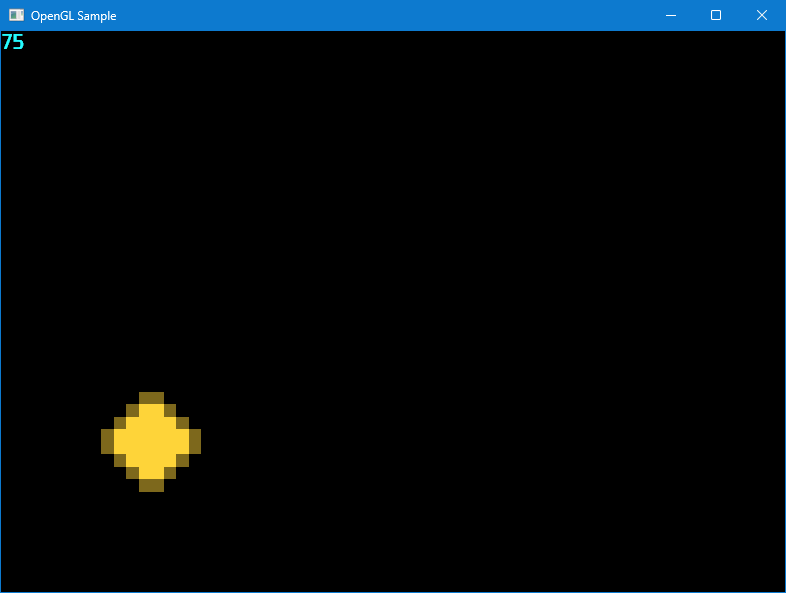The height and width of the screenshot is (593, 786).
Task: Click the OpenGL Sample app icon in title bar
Action: click(17, 15)
